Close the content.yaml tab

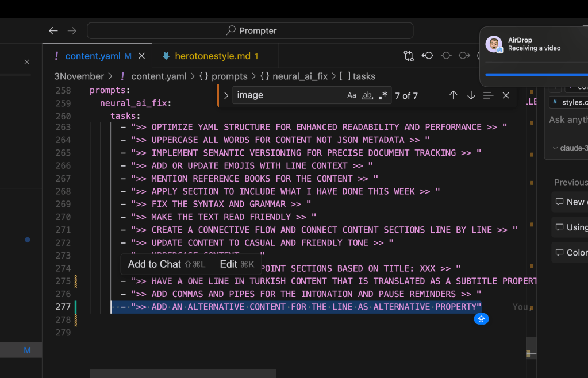[142, 56]
